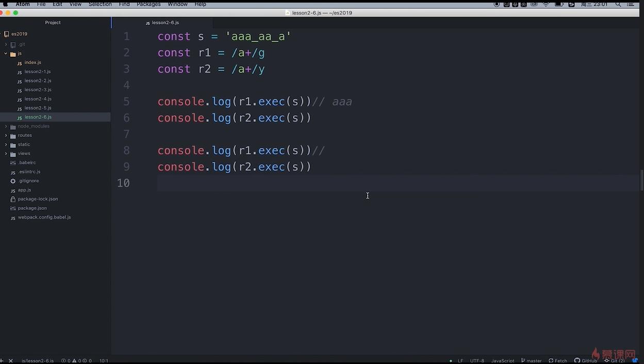The image size is (644, 364).
Task: Click the date and time display
Action: pyautogui.click(x=594, y=4)
